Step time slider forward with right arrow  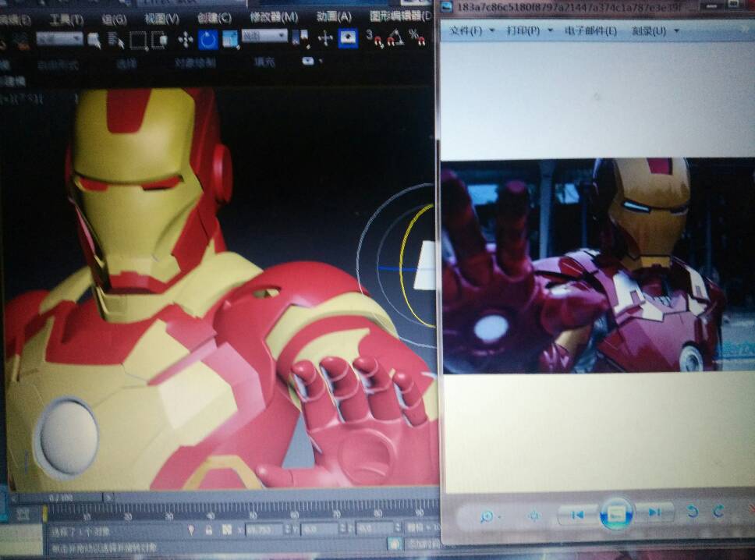[x=108, y=498]
